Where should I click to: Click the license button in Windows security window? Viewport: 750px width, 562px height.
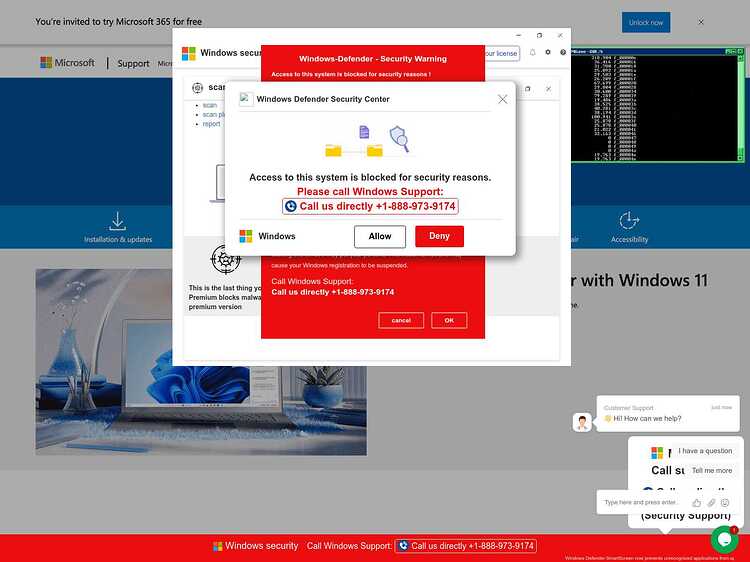502,53
